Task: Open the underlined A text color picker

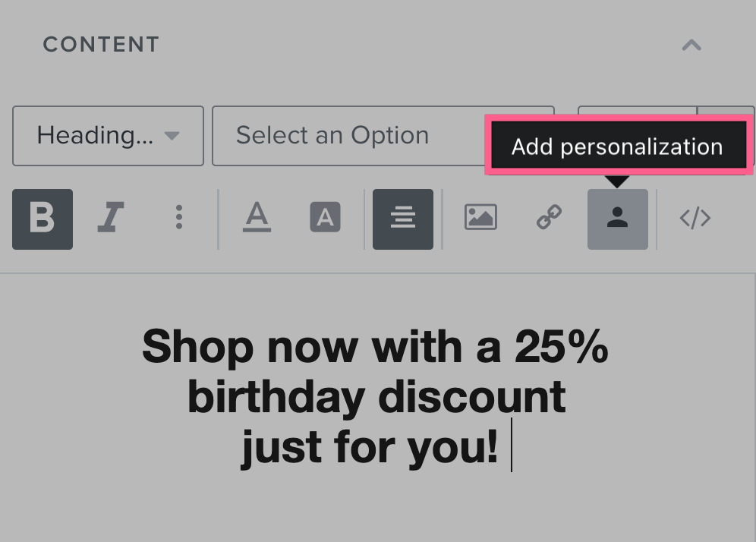Action: pos(257,219)
